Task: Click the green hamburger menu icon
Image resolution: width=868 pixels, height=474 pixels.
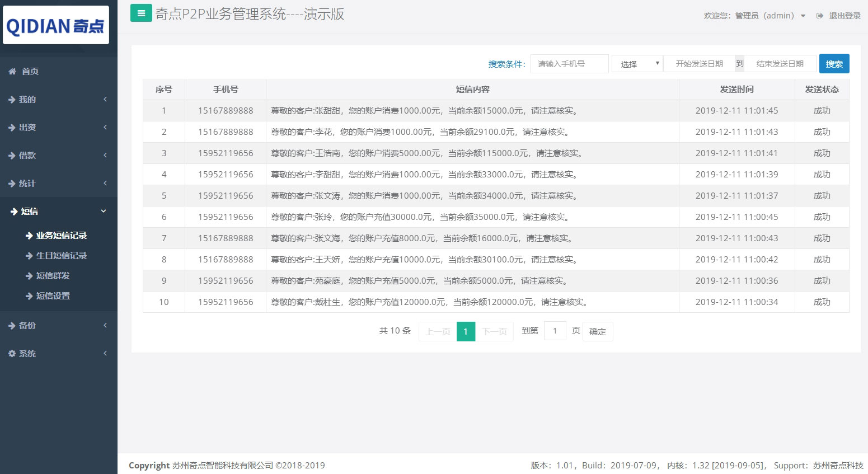Action: (x=140, y=12)
